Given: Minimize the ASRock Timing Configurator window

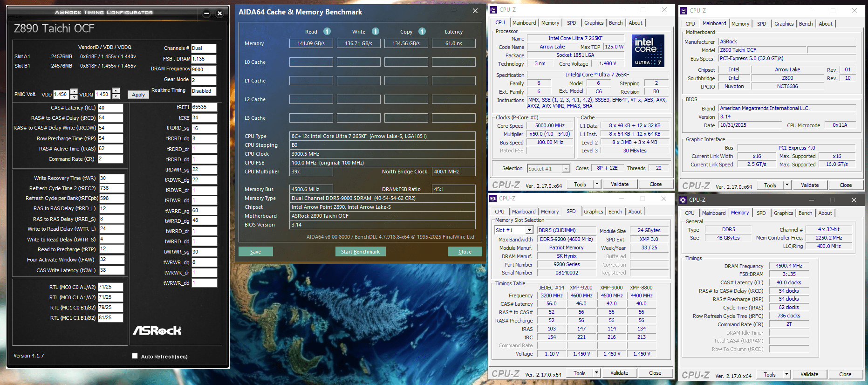Looking at the screenshot, I should 206,14.
